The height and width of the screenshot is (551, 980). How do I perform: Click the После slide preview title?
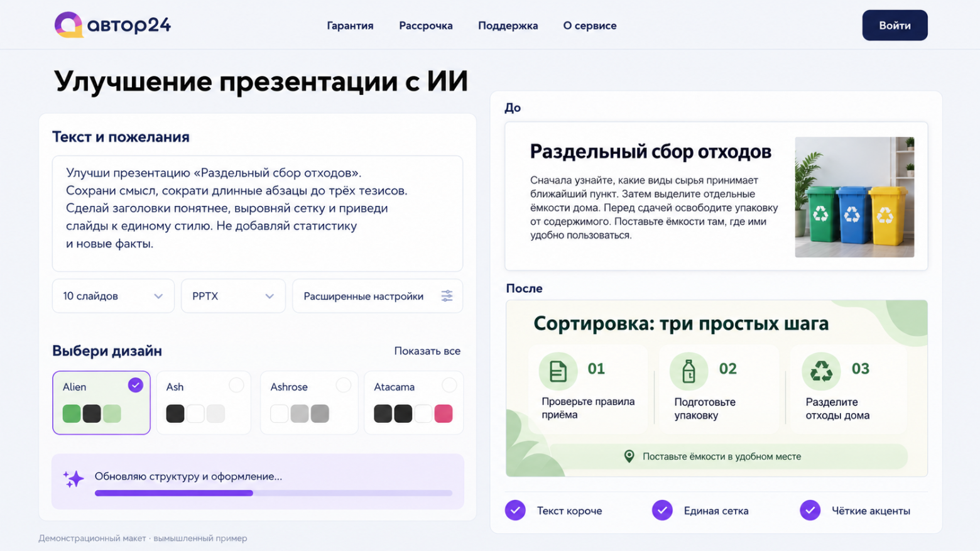tap(681, 324)
